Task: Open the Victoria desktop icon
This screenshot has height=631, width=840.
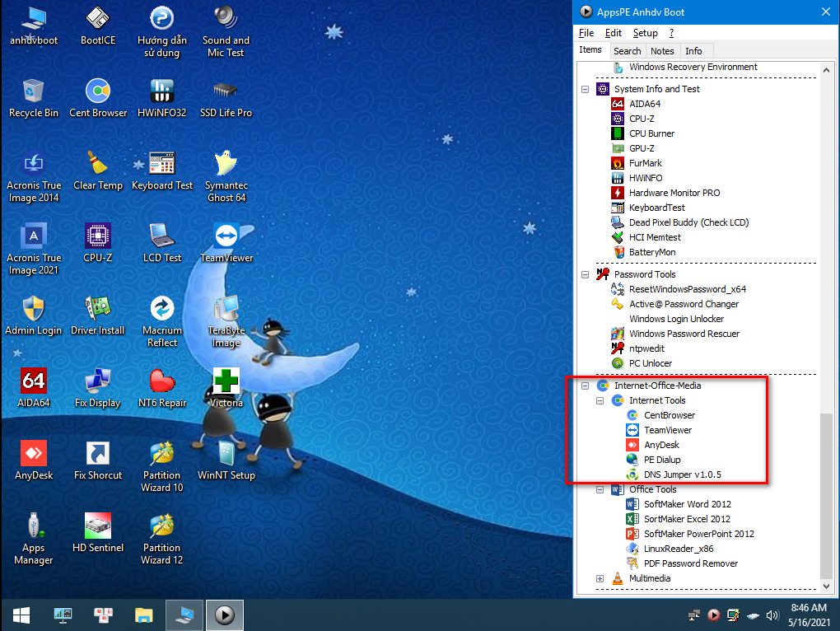Action: coord(226,388)
